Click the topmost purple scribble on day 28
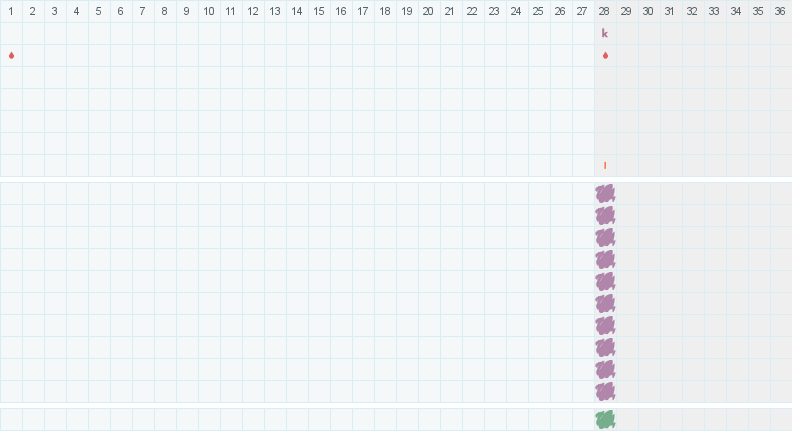Image resolution: width=792 pixels, height=431 pixels. pos(605,193)
